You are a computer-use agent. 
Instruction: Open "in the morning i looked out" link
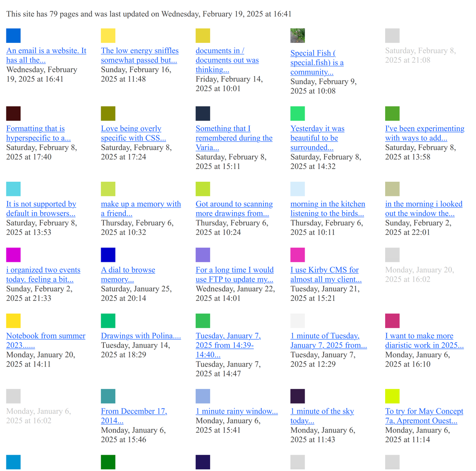424,209
